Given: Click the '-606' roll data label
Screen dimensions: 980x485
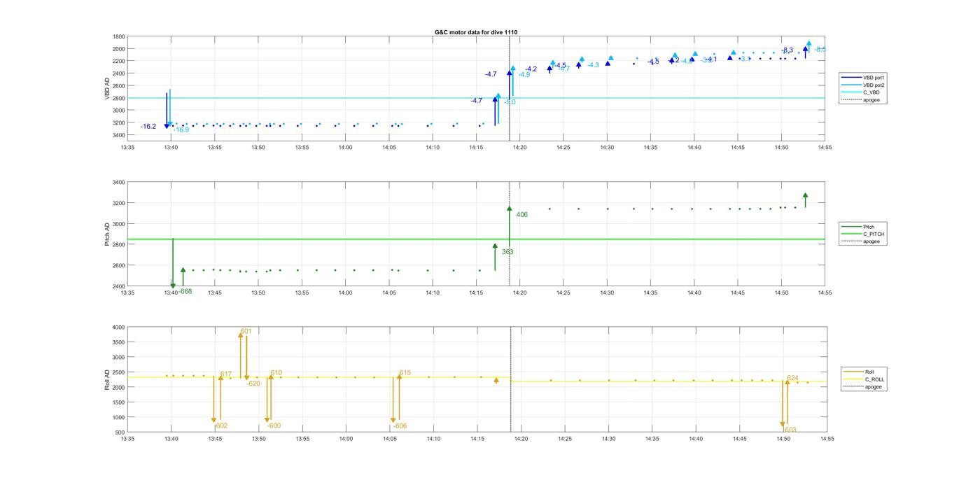Looking at the screenshot, I should tap(400, 426).
